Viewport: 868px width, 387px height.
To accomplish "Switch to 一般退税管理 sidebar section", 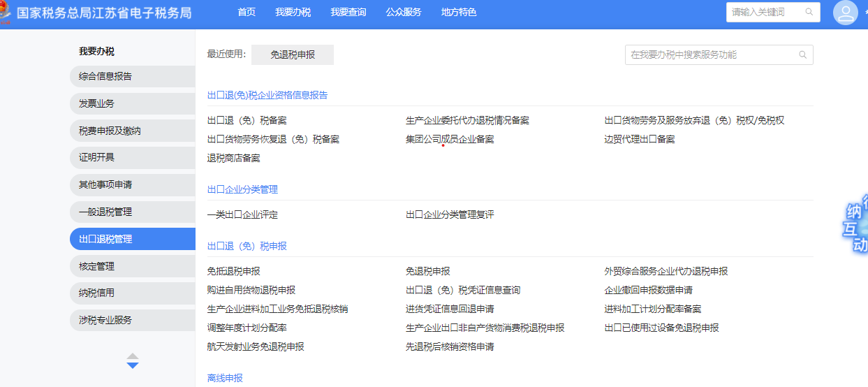I will tap(105, 212).
